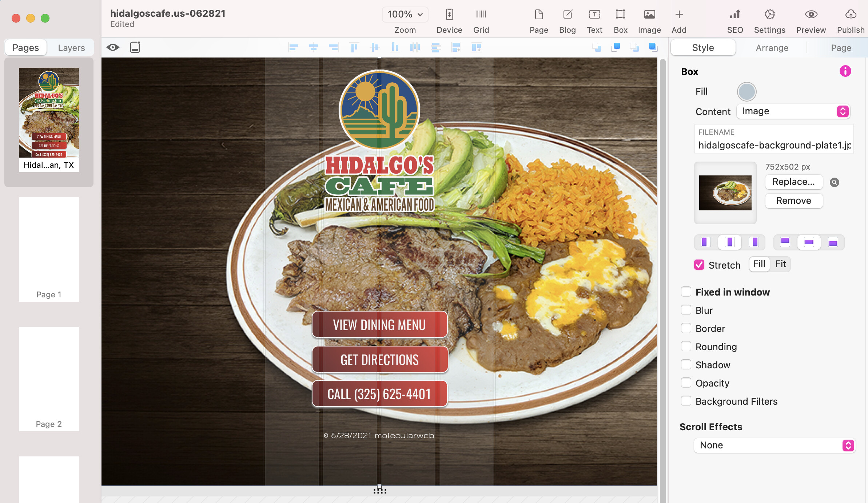Open the Fill color swatch
The height and width of the screenshot is (503, 868).
[x=746, y=91]
